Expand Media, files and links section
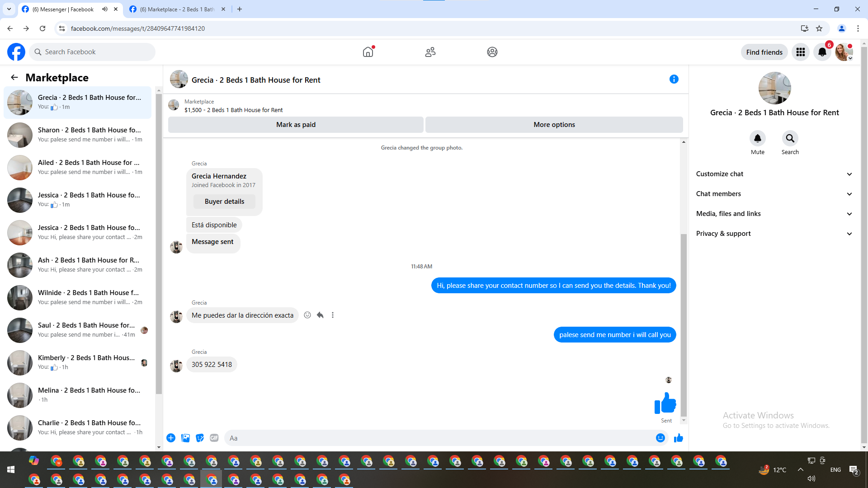The image size is (868, 488). click(x=774, y=214)
